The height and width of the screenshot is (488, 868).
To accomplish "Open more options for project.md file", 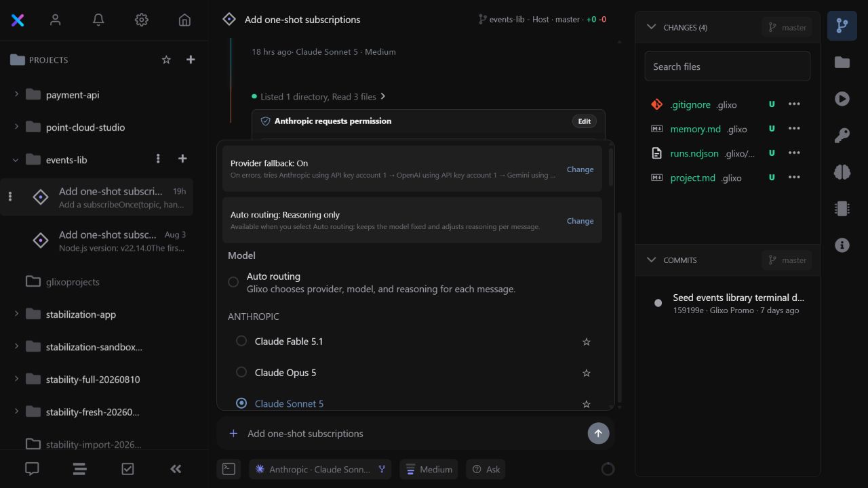I will [x=794, y=178].
